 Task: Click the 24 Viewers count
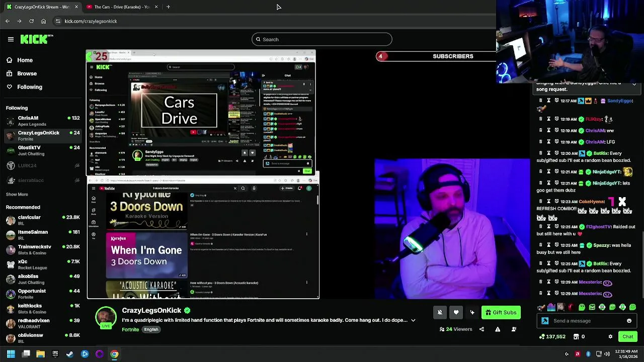[x=456, y=329]
